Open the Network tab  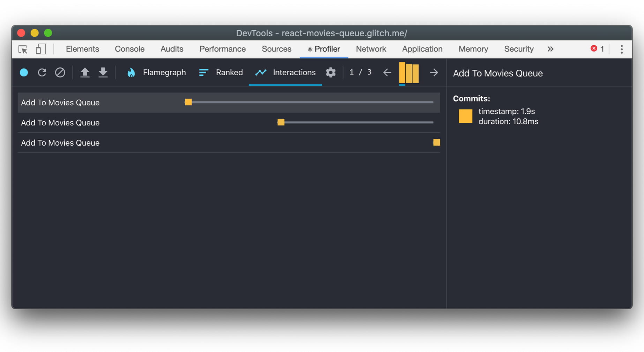point(371,49)
